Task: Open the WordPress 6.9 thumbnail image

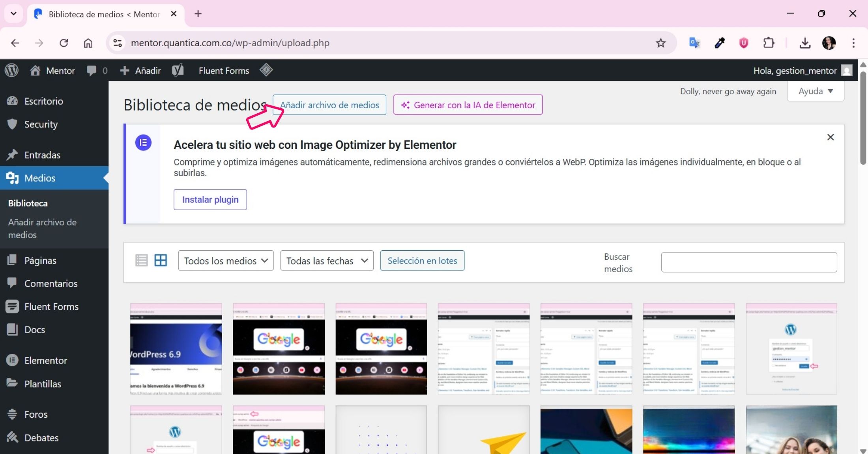Action: [176, 349]
